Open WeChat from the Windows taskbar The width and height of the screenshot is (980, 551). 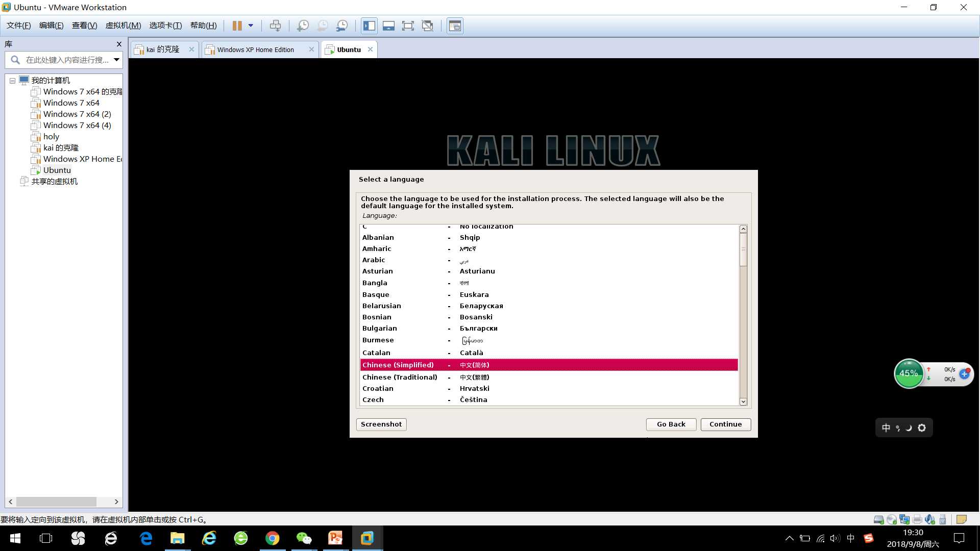304,538
